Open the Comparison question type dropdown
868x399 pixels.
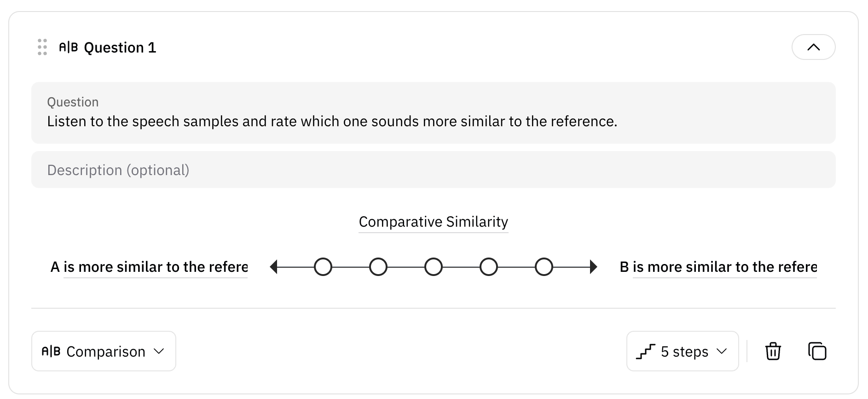[104, 351]
